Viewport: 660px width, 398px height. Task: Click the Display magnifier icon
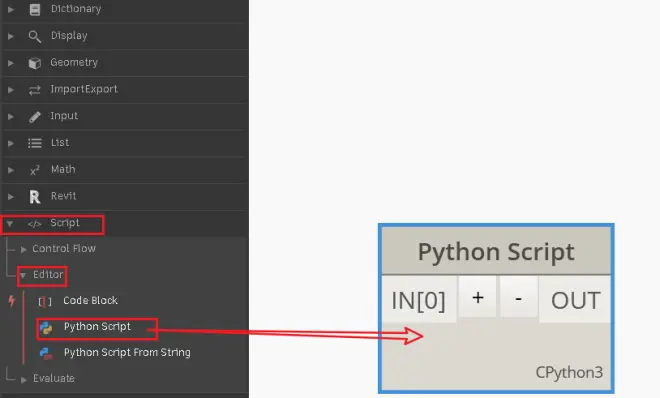(35, 37)
